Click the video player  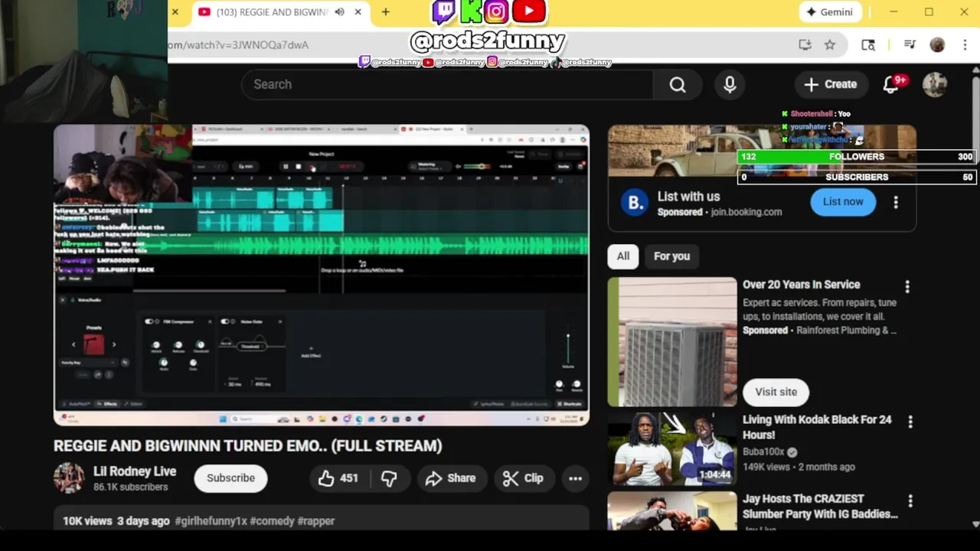click(322, 275)
